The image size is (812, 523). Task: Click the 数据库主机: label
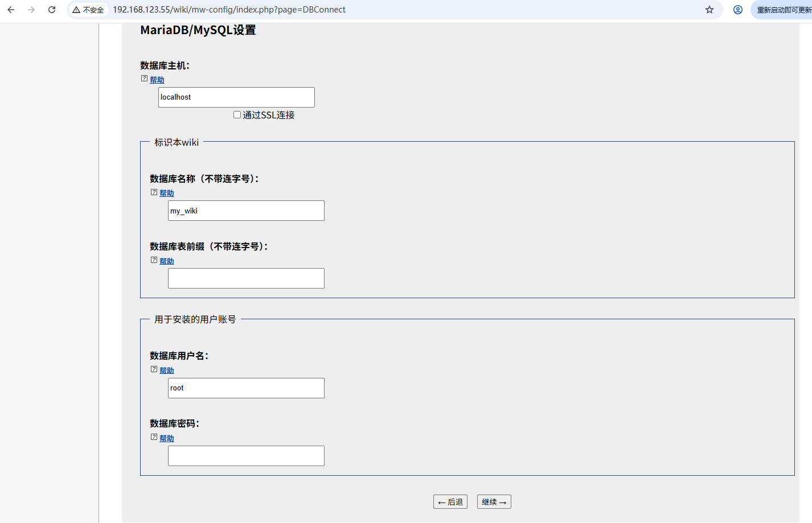click(165, 65)
